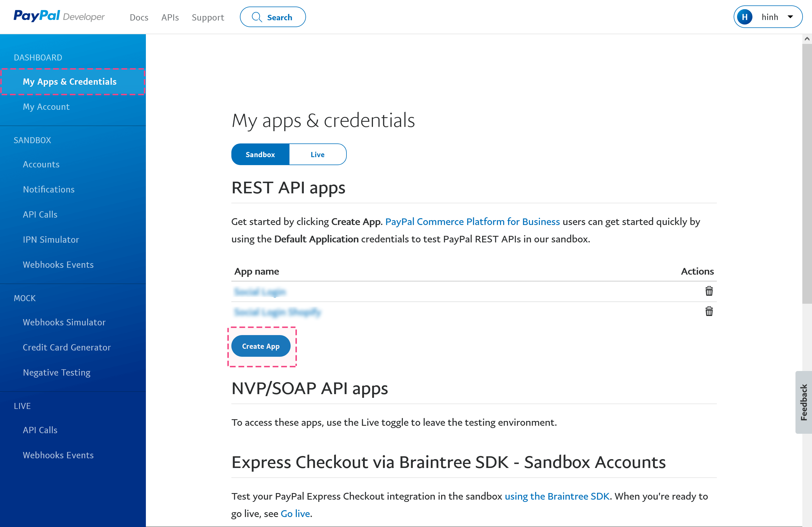Open Sandbox Webhooks Events in sidebar

[x=58, y=265]
